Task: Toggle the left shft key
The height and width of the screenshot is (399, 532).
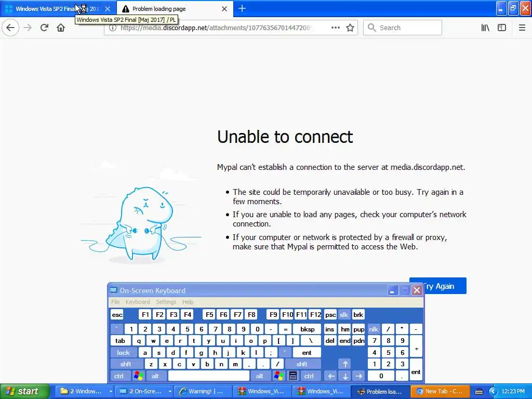Action: click(x=126, y=364)
